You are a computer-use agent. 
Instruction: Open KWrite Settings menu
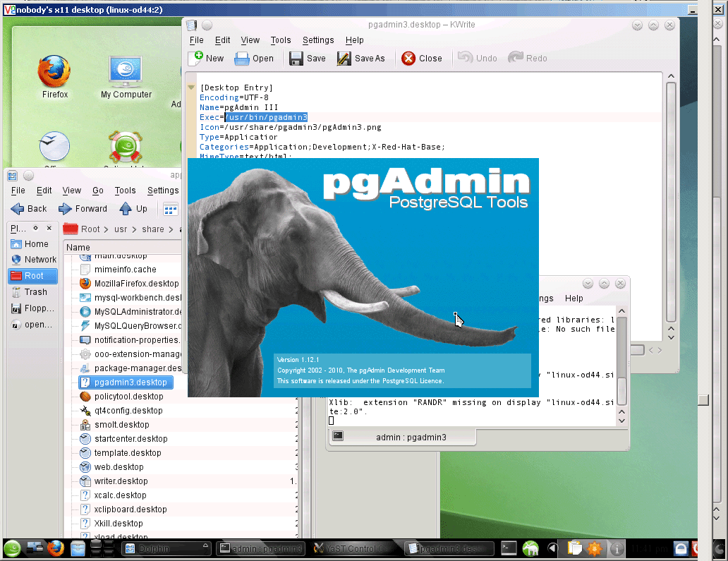318,40
